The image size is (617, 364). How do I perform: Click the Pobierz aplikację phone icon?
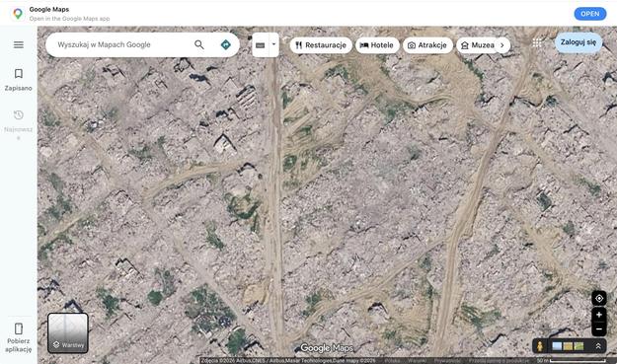click(x=19, y=328)
